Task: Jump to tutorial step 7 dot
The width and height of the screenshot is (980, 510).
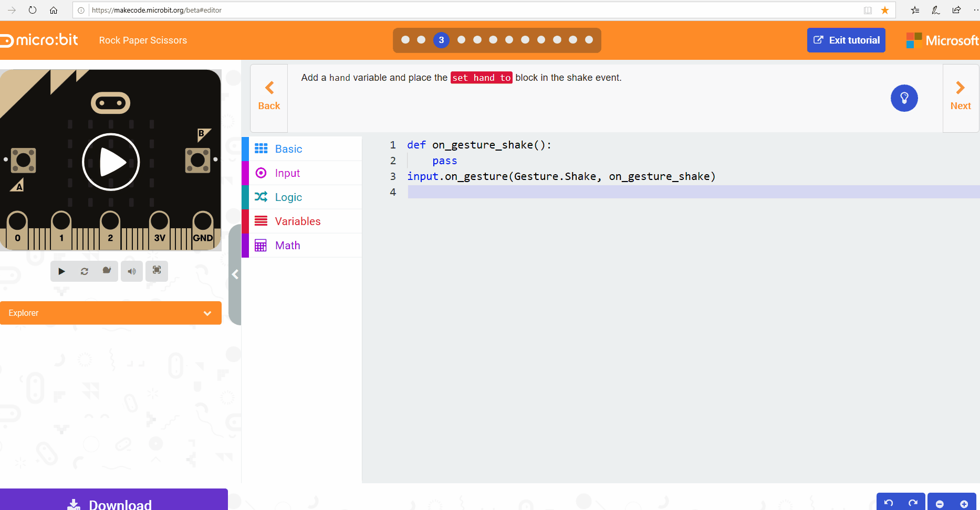Action: pyautogui.click(x=508, y=39)
